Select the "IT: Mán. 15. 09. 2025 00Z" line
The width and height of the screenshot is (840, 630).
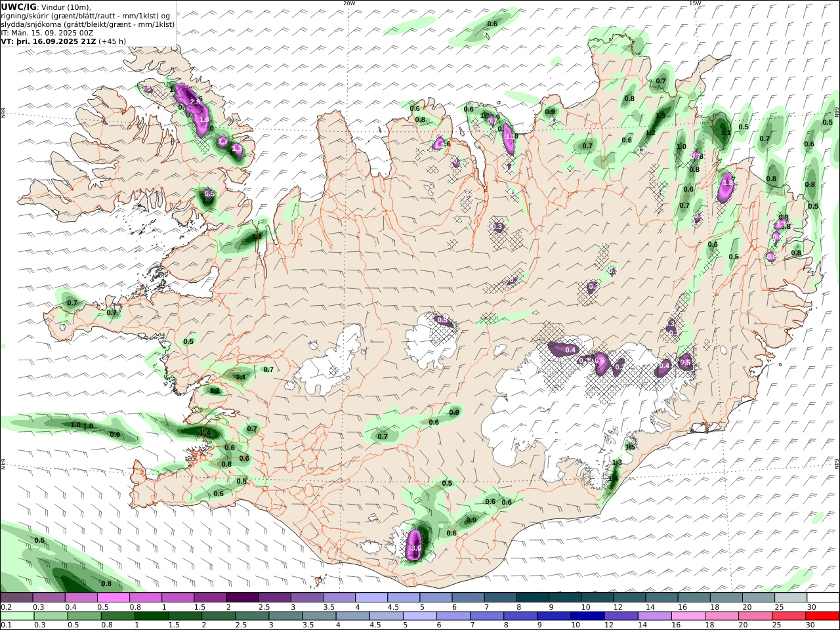[x=47, y=32]
